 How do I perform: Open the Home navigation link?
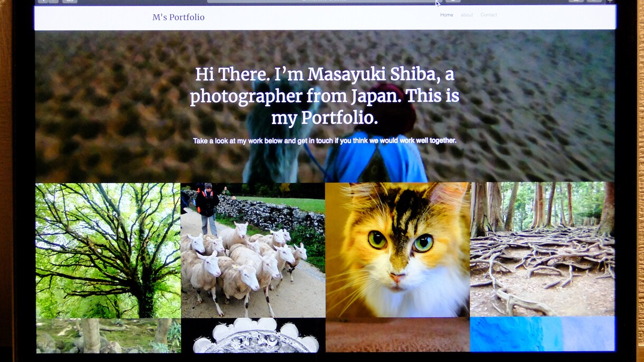coord(447,15)
